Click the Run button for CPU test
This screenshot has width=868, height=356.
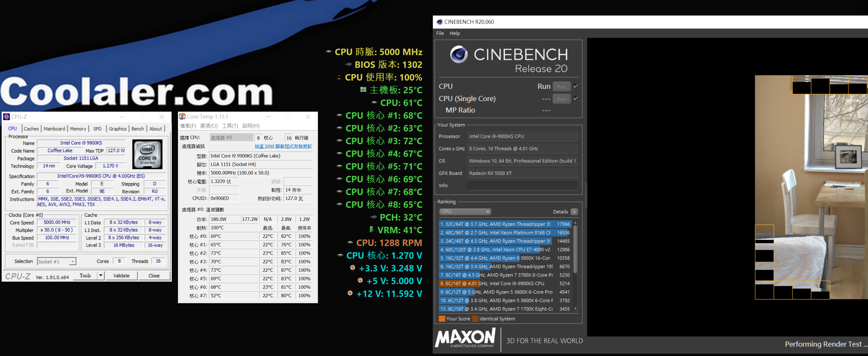tap(561, 86)
